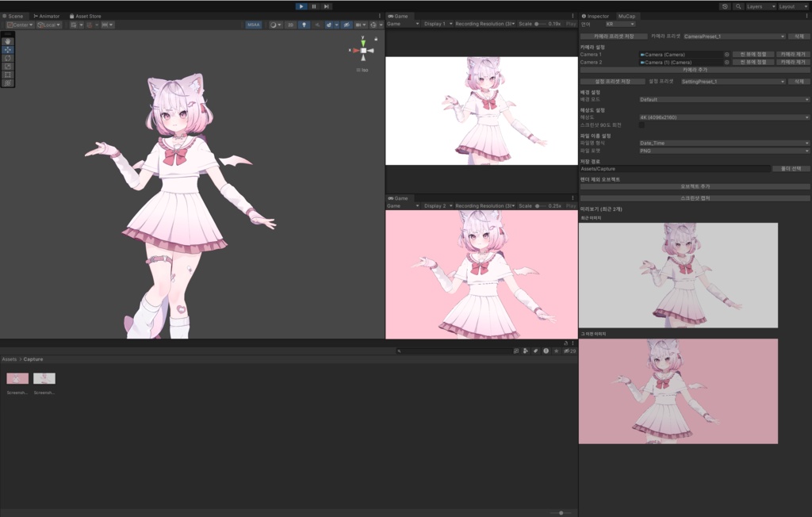Screen dimensions: 812x517
Task: Click the Project panel search field
Action: (454, 350)
